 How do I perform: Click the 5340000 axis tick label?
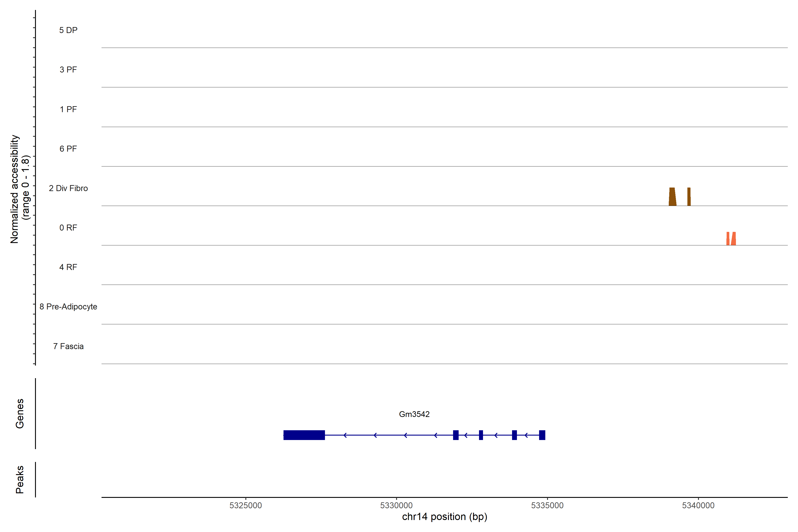tap(698, 505)
